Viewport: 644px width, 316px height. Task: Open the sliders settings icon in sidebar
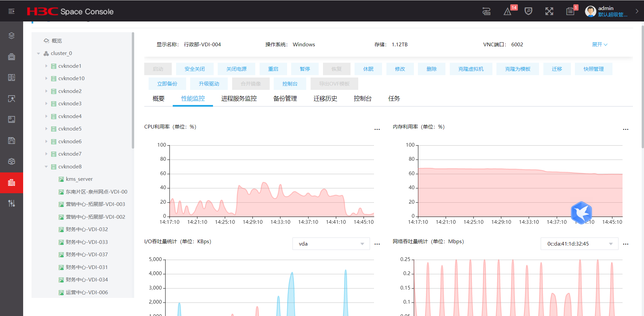tap(11, 203)
